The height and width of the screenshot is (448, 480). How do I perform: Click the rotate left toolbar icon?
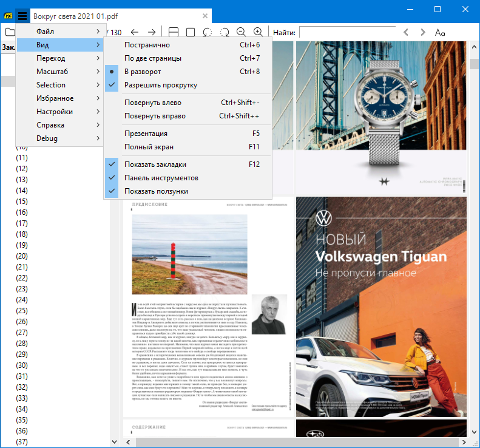coord(208,32)
